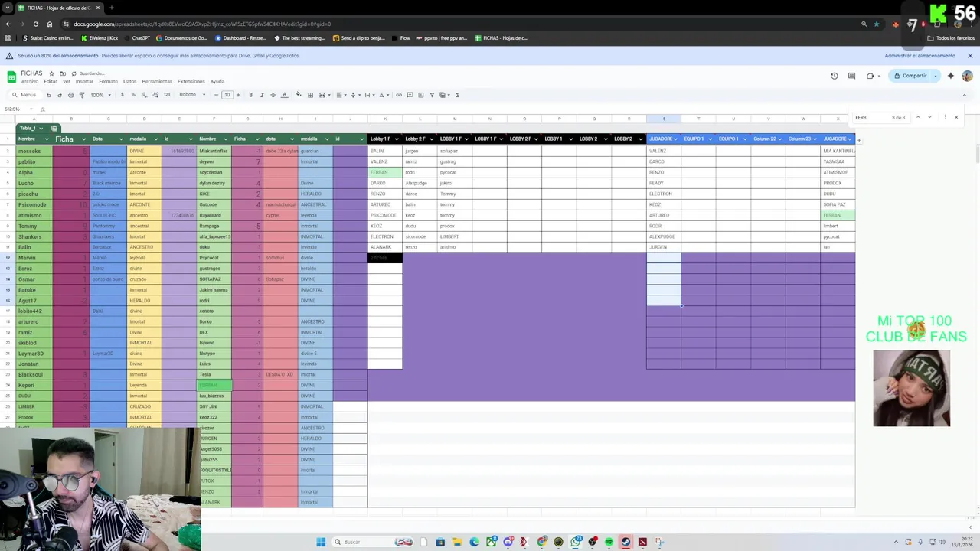Apply percent format icon
Screen dimensions: 980x551
point(133,95)
